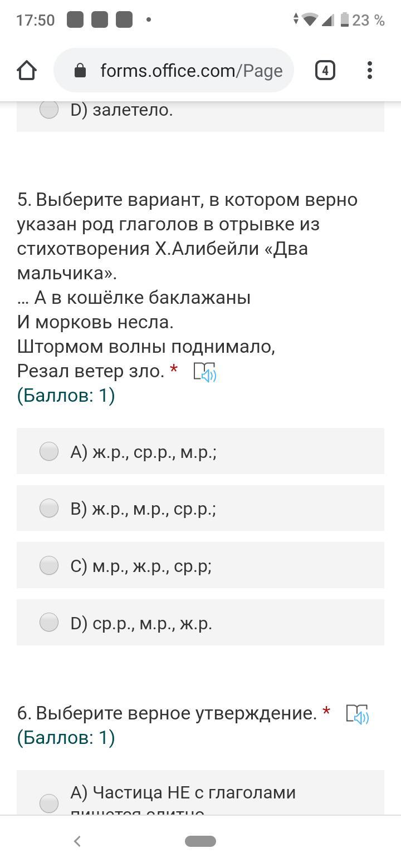Pick answer C) м.р., ж.р., ср.р
The height and width of the screenshot is (868, 401).
click(49, 565)
